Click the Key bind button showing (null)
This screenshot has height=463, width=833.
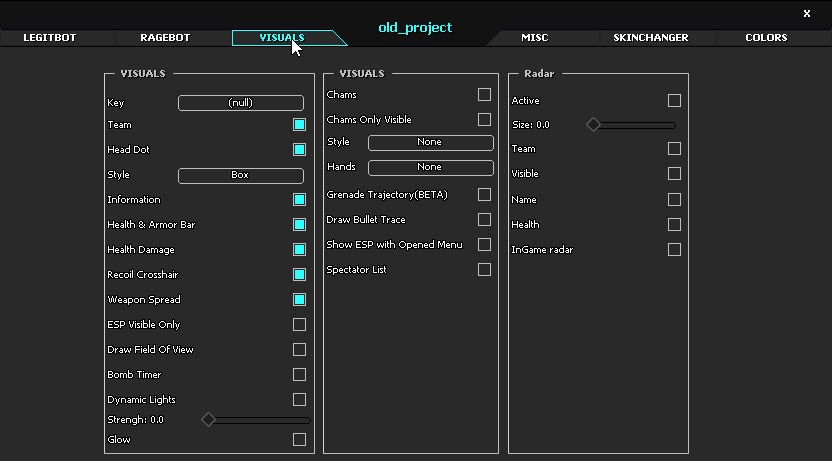point(240,103)
